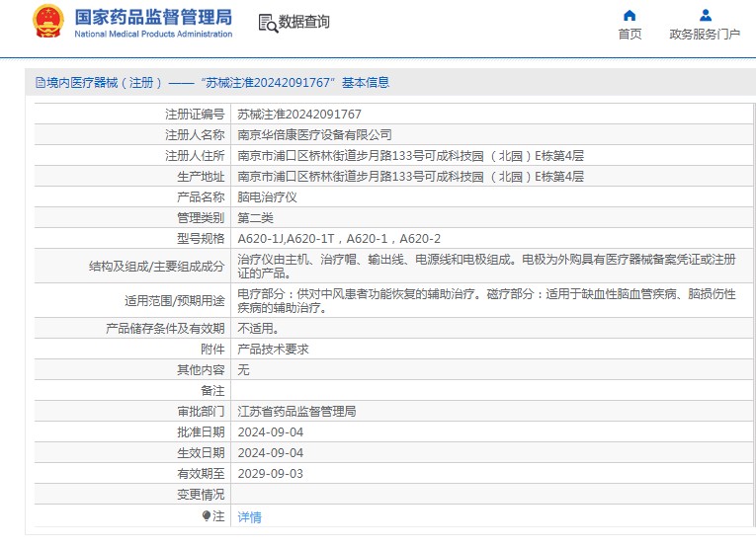Click approval department 江苏省药品监督管理局
The image size is (756, 547).
pyautogui.click(x=296, y=411)
